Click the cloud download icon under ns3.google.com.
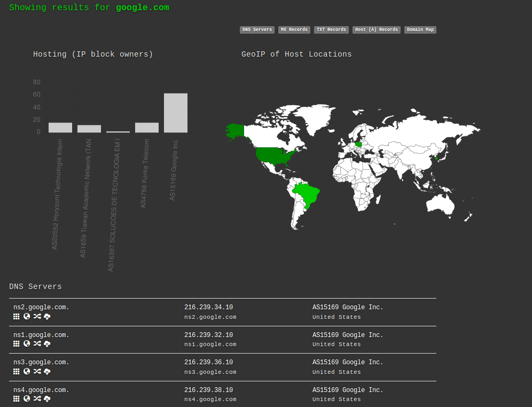This screenshot has height=407, width=532. 47,371
